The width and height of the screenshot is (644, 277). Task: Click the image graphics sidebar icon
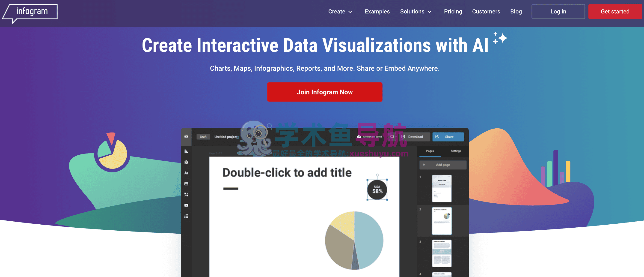tap(186, 184)
